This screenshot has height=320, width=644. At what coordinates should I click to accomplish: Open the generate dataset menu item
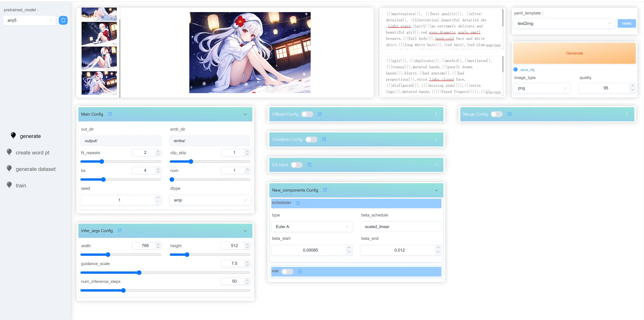point(36,169)
